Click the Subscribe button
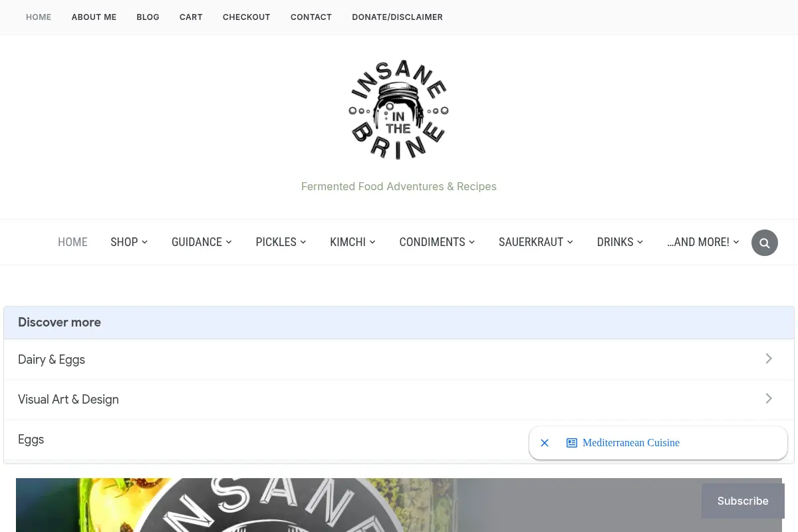 pos(743,501)
